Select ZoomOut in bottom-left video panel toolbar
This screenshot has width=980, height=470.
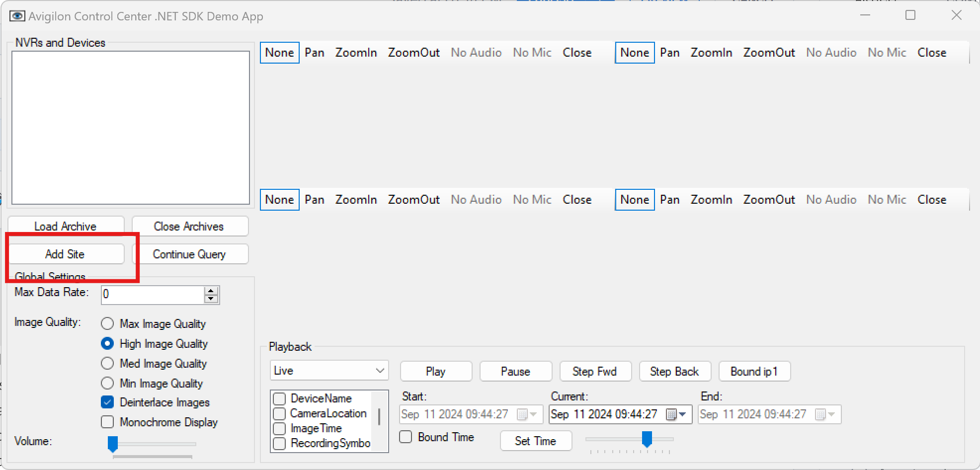pyautogui.click(x=413, y=200)
